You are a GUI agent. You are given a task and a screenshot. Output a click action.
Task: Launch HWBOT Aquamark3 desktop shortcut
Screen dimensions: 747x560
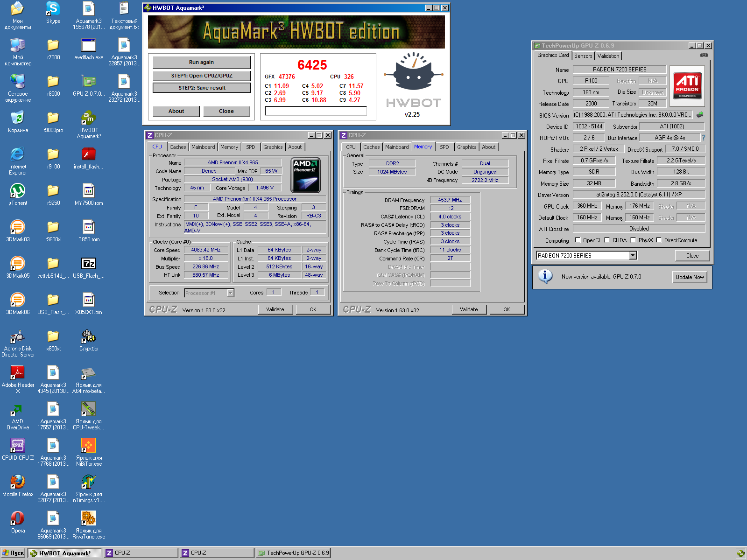89,118
